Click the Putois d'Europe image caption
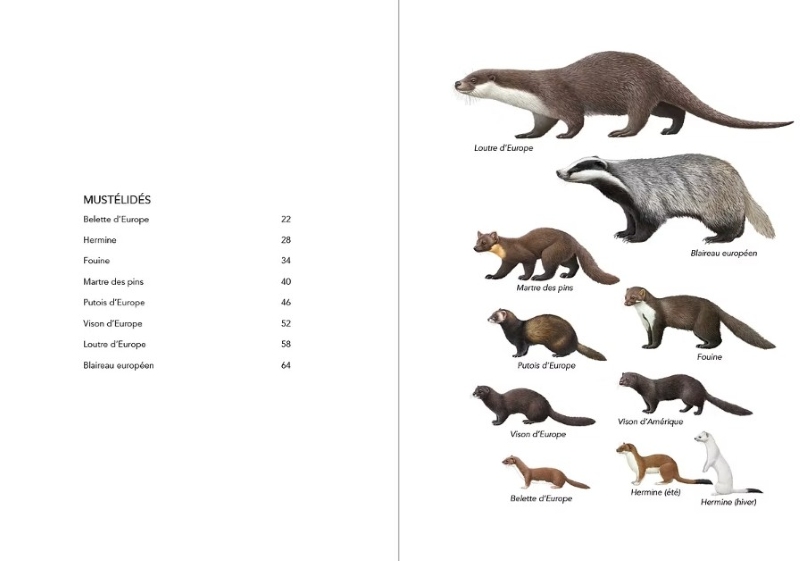This screenshot has width=800, height=561. pos(546,365)
